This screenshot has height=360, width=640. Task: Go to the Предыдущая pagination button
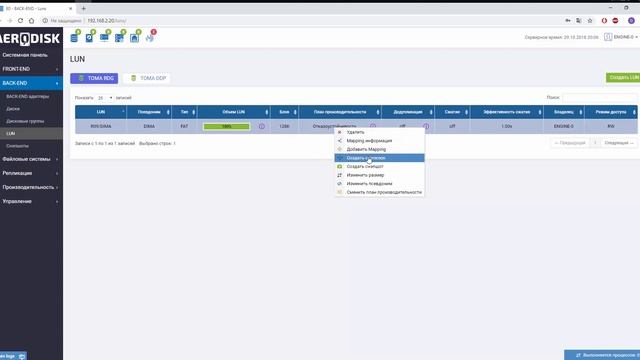click(x=570, y=143)
